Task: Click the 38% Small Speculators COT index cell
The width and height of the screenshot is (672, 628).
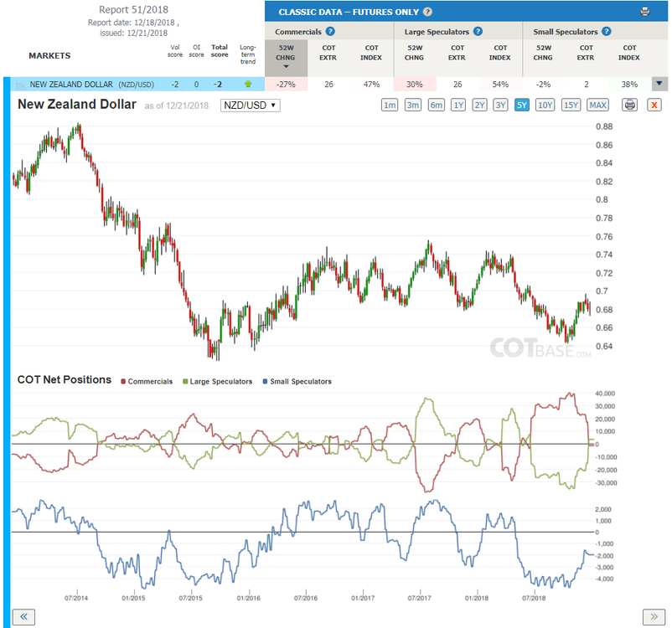Action: [629, 84]
